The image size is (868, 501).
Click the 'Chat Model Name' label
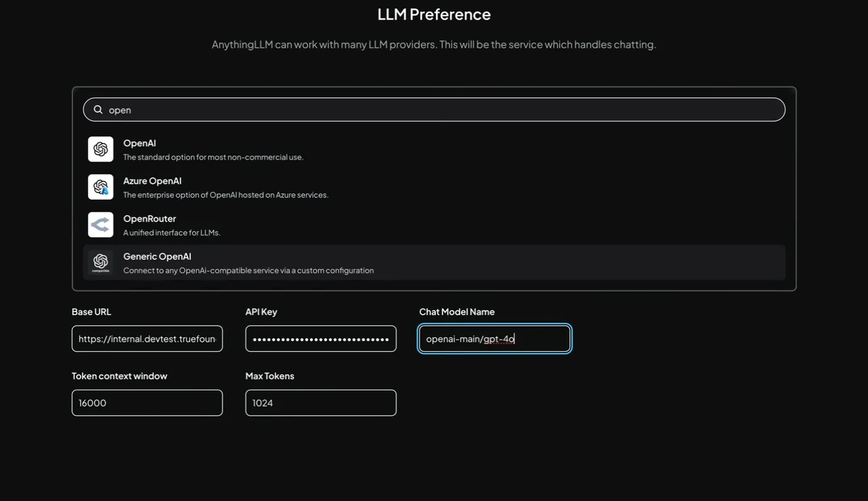pyautogui.click(x=457, y=312)
